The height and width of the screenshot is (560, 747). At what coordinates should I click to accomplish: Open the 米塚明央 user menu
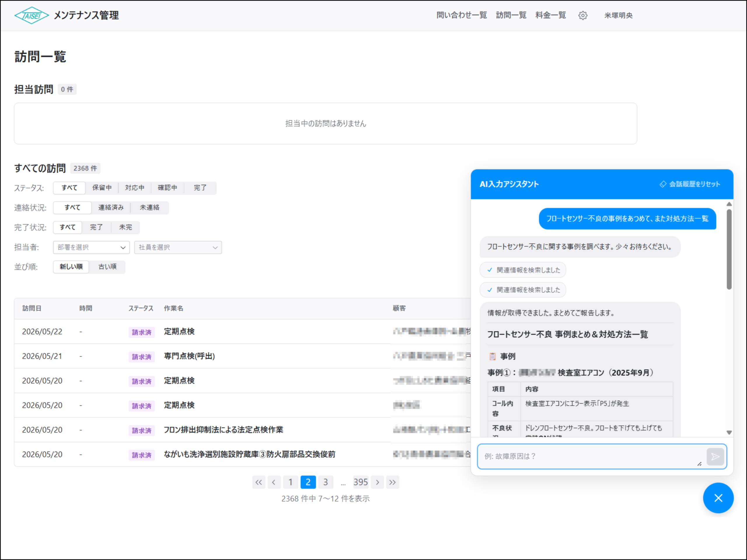pyautogui.click(x=618, y=15)
